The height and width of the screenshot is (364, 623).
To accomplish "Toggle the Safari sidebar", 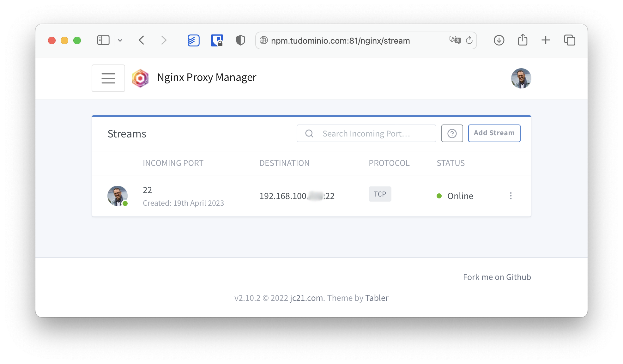I will [103, 40].
